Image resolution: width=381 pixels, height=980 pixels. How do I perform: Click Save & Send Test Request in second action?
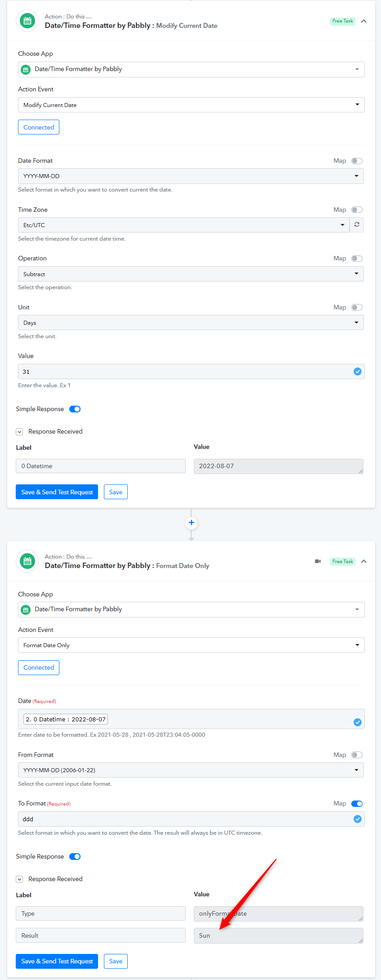click(57, 961)
